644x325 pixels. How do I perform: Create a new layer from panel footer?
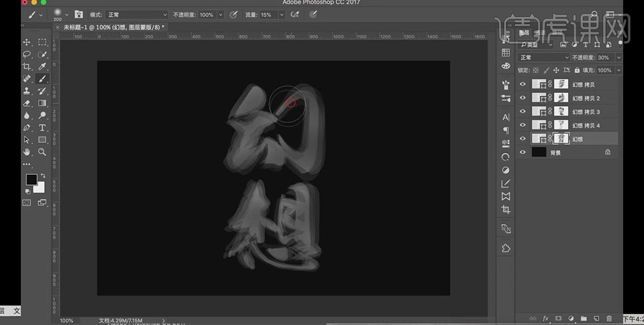(596, 318)
